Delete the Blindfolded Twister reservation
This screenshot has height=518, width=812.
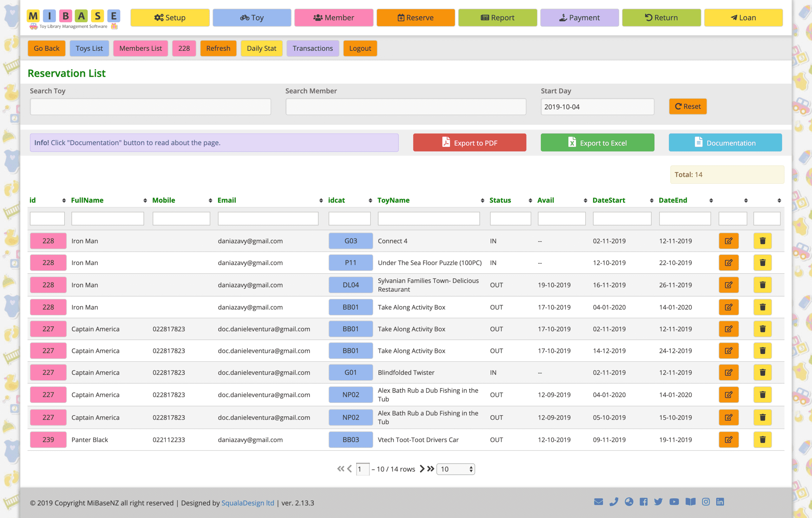click(763, 373)
